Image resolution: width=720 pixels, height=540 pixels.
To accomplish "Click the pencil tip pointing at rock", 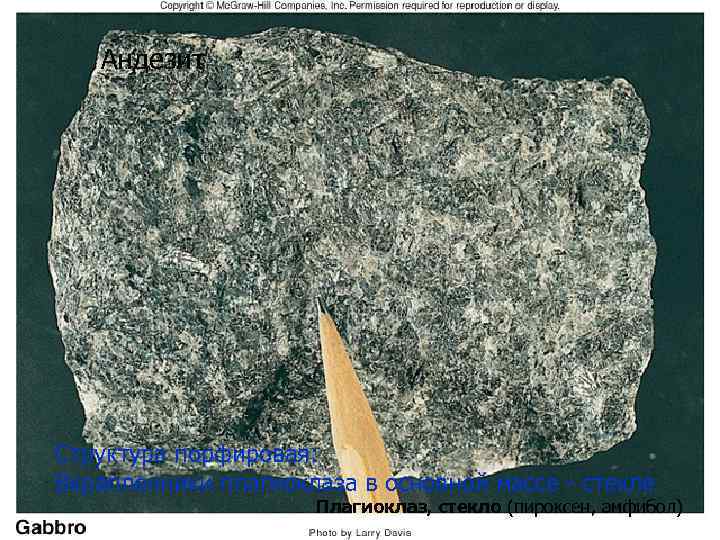I will [x=321, y=307].
